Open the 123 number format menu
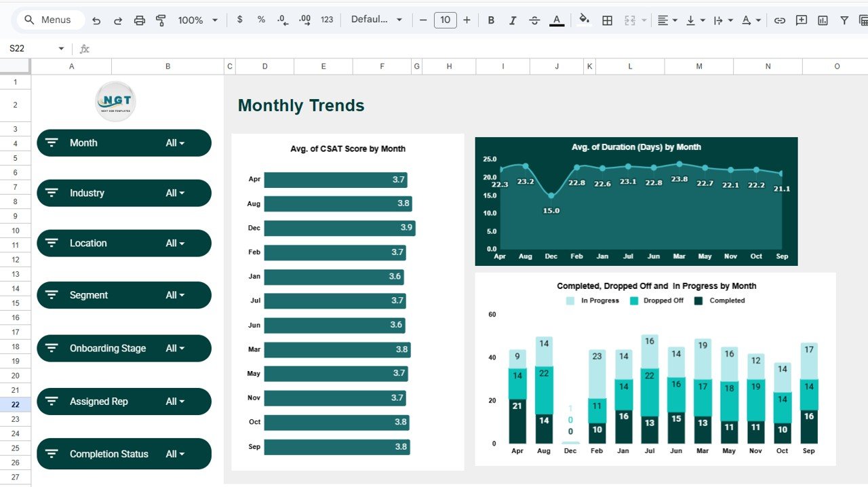Image resolution: width=868 pixels, height=487 pixels. click(326, 20)
